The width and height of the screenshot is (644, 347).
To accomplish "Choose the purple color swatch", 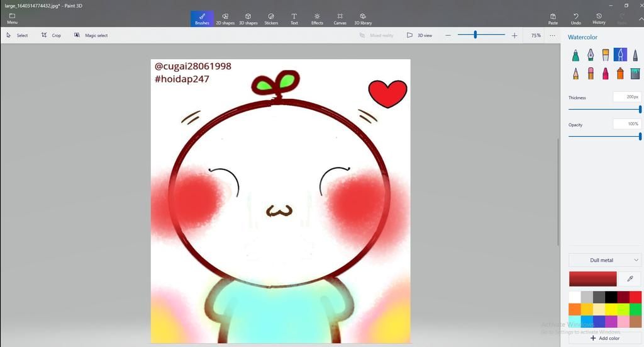I will 611,321.
